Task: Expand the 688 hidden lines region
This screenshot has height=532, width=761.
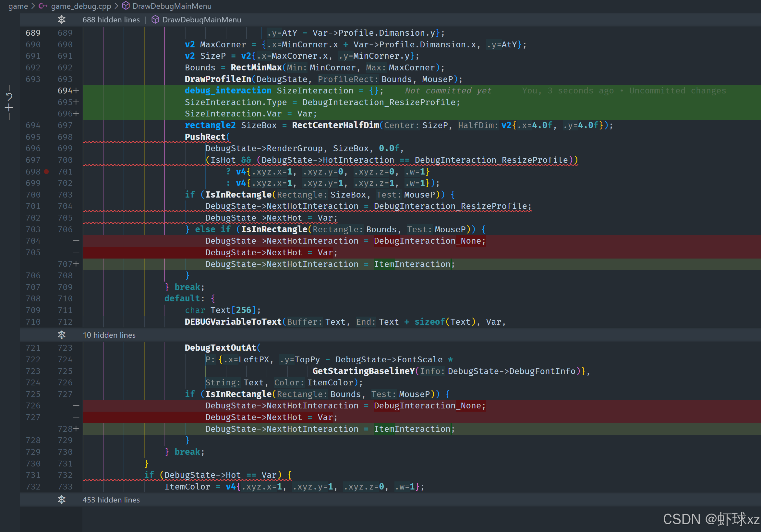Action: pos(111,20)
